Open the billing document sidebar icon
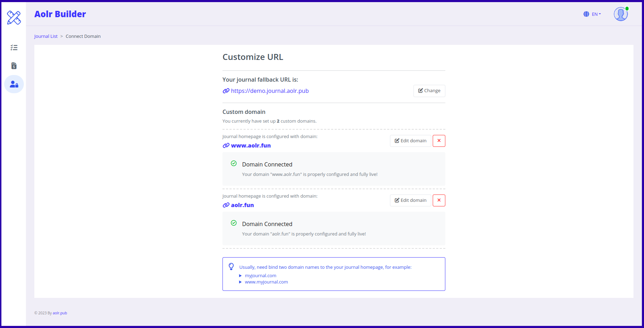Viewport: 644px width, 328px height. 14,66
